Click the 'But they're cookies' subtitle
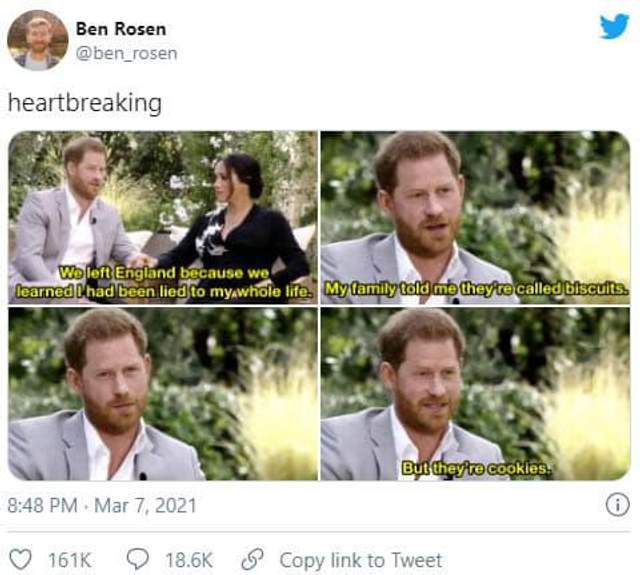 pyautogui.click(x=476, y=468)
